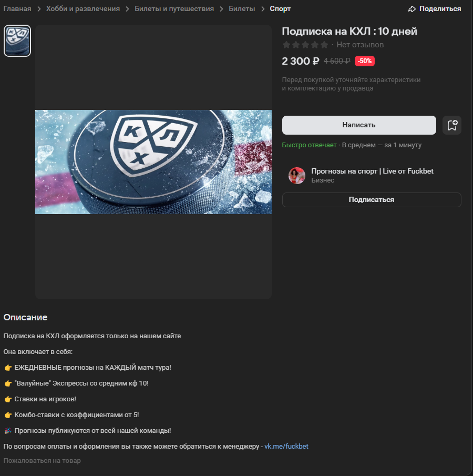Image resolution: width=473 pixels, height=476 pixels.
Task: Click the crossed-out 4 600 ₽ price
Action: coord(337,61)
